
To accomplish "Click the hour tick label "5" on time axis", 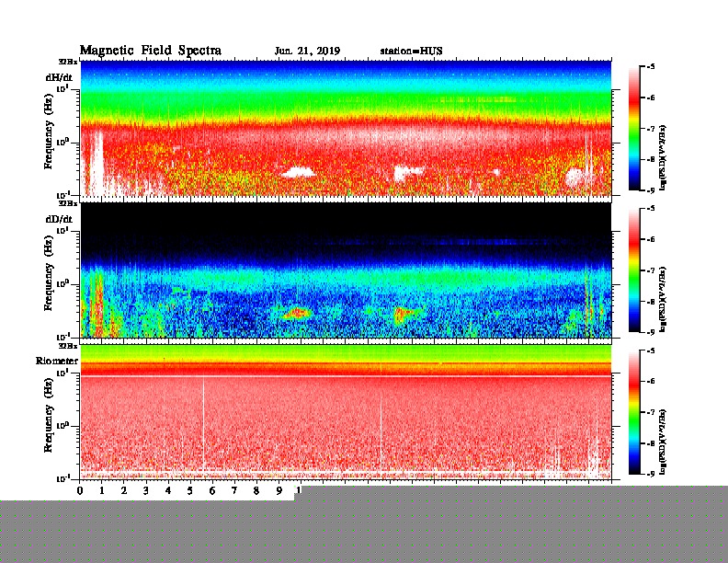I will point(190,490).
